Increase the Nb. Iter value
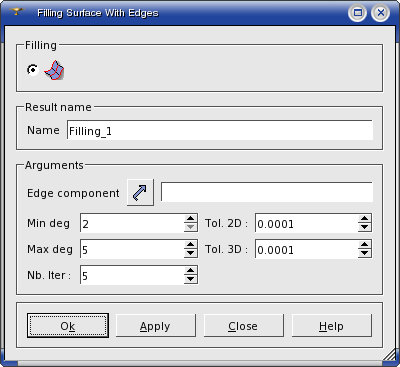The height and width of the screenshot is (367, 400). coord(190,271)
